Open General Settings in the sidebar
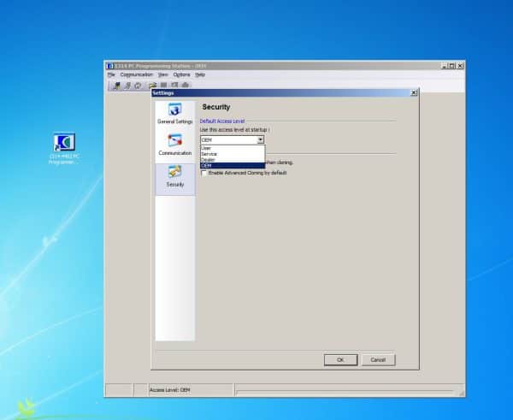Screen dimensions: 513x420 pos(174,114)
